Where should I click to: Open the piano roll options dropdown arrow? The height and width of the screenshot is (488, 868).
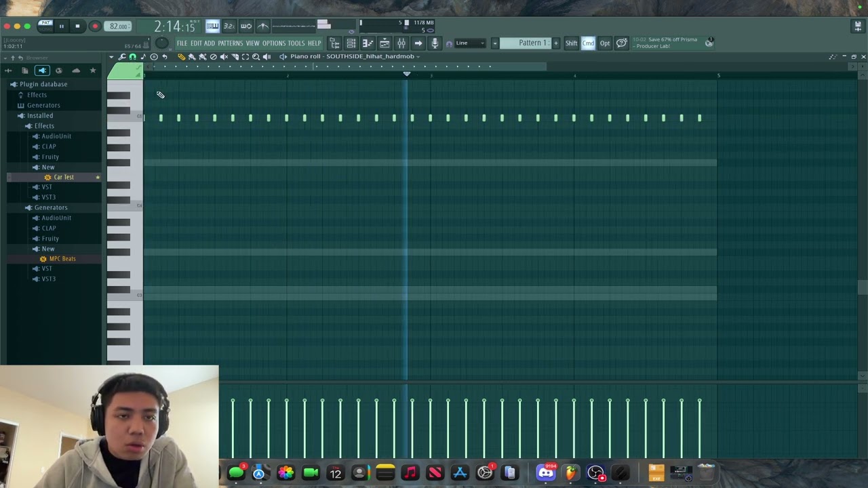[x=111, y=57]
